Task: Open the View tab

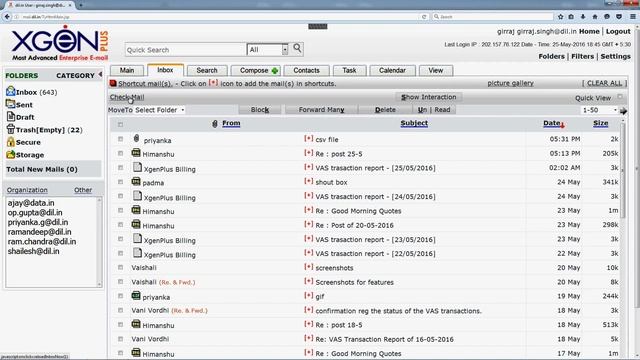Action: (x=436, y=71)
